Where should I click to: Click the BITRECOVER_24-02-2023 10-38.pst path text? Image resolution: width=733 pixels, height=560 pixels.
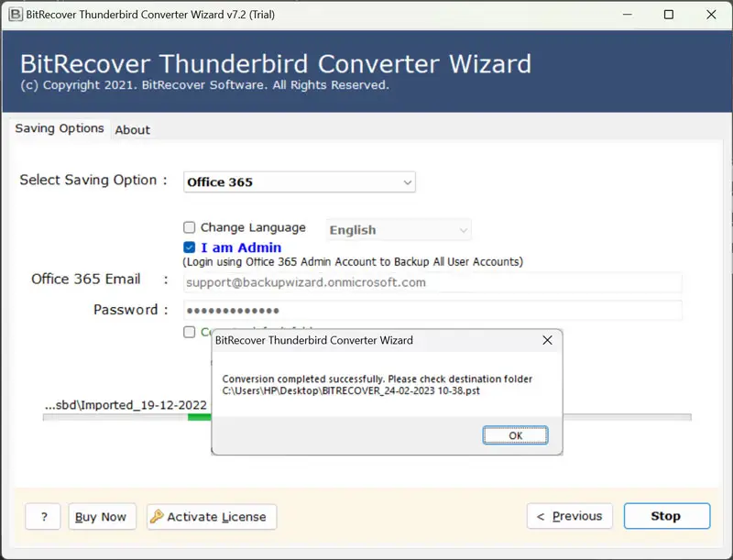[351, 390]
